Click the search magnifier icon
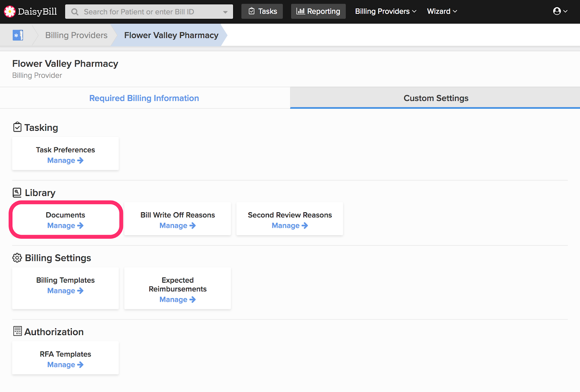The width and height of the screenshot is (580, 392). (75, 12)
